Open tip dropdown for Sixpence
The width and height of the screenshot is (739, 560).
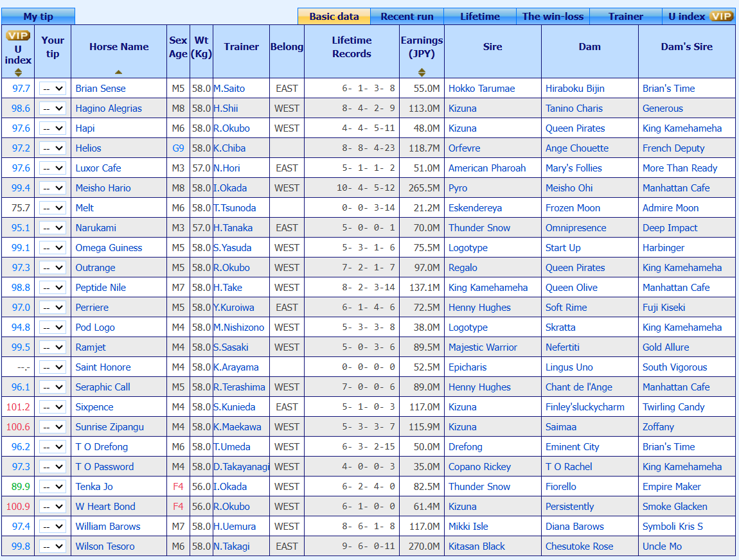tap(52, 407)
